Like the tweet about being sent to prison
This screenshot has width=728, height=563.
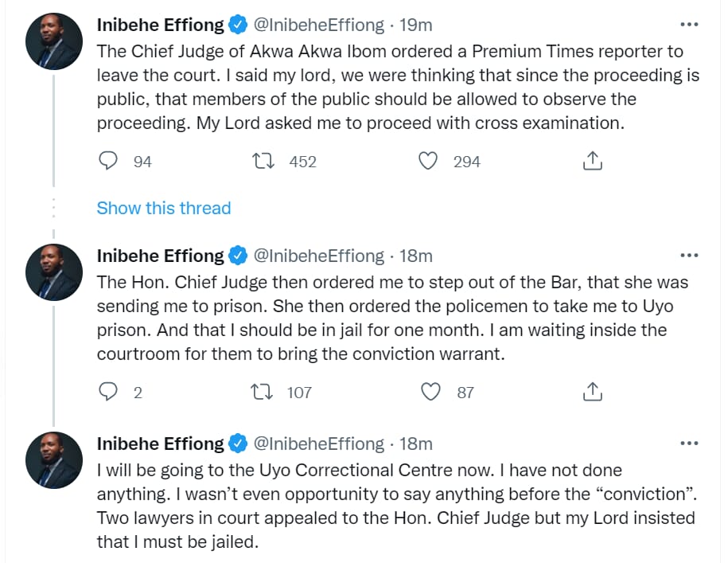click(x=431, y=392)
